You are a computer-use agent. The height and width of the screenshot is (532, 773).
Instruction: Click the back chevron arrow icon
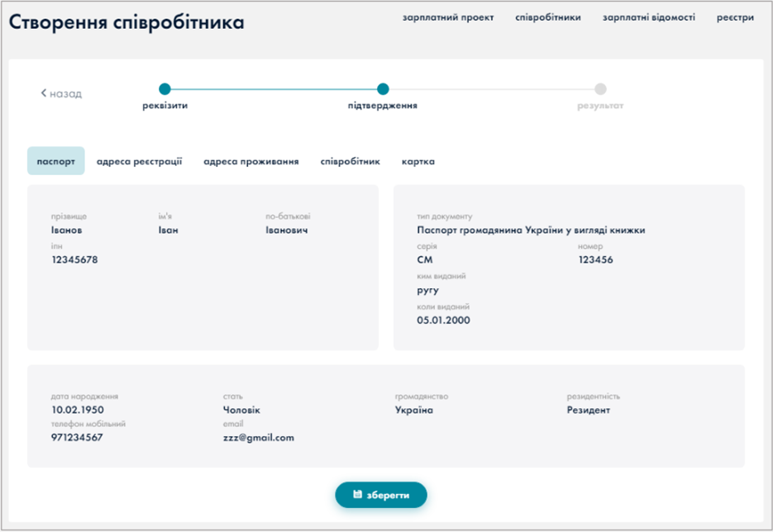tap(44, 93)
